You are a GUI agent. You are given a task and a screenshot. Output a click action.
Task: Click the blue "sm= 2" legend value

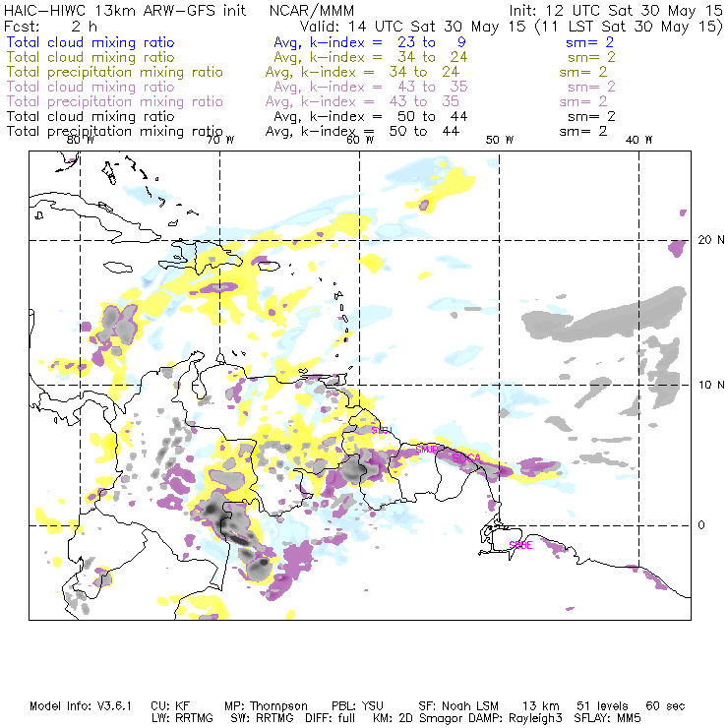589,42
